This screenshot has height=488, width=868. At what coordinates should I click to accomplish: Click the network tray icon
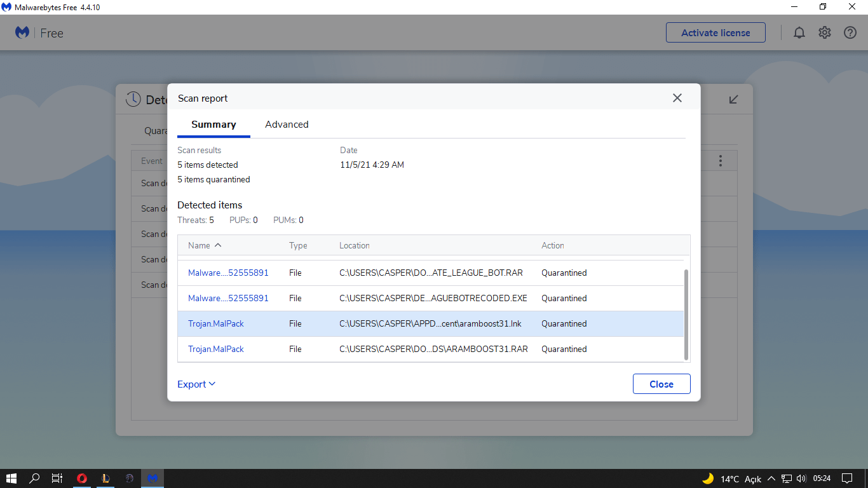point(787,478)
